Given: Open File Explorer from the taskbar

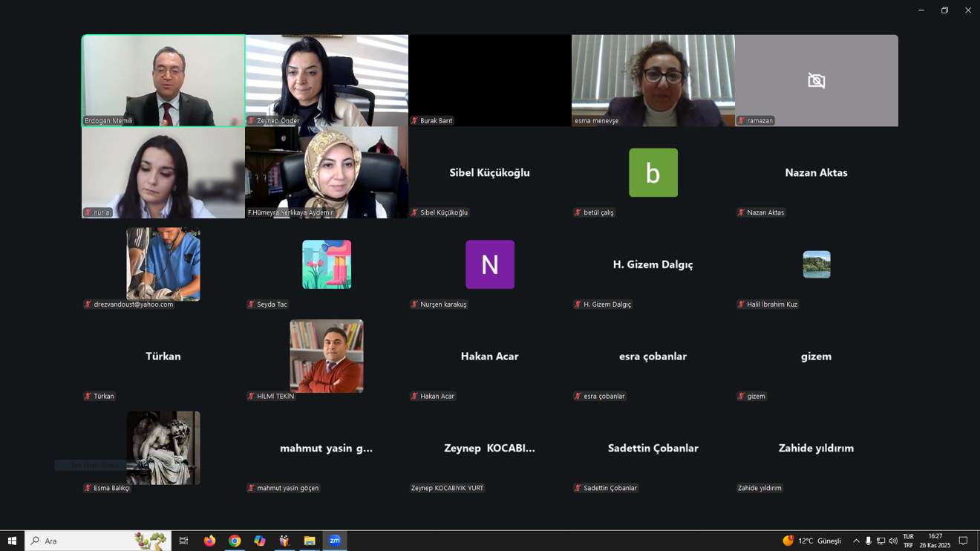Looking at the screenshot, I should [x=310, y=541].
